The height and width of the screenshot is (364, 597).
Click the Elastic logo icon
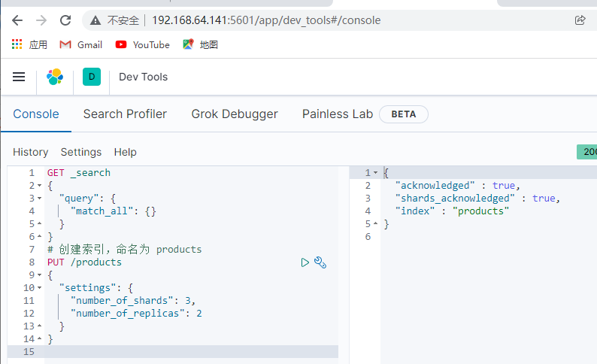click(55, 77)
